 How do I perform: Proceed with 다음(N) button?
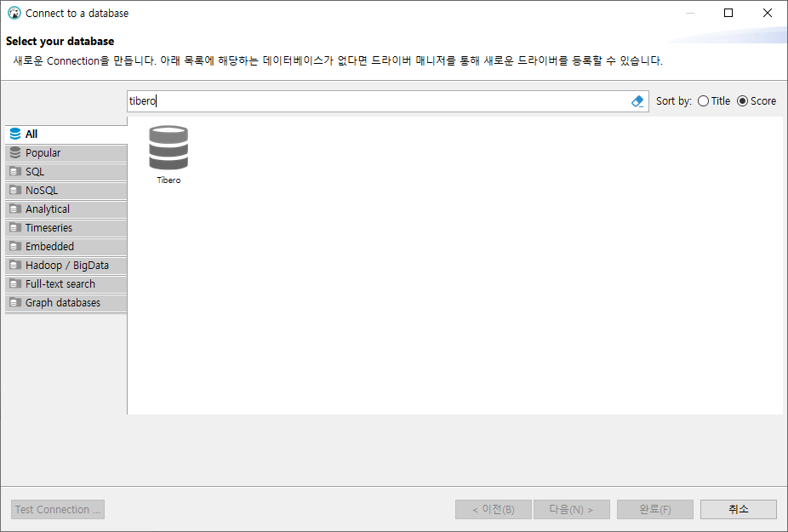[x=571, y=509]
